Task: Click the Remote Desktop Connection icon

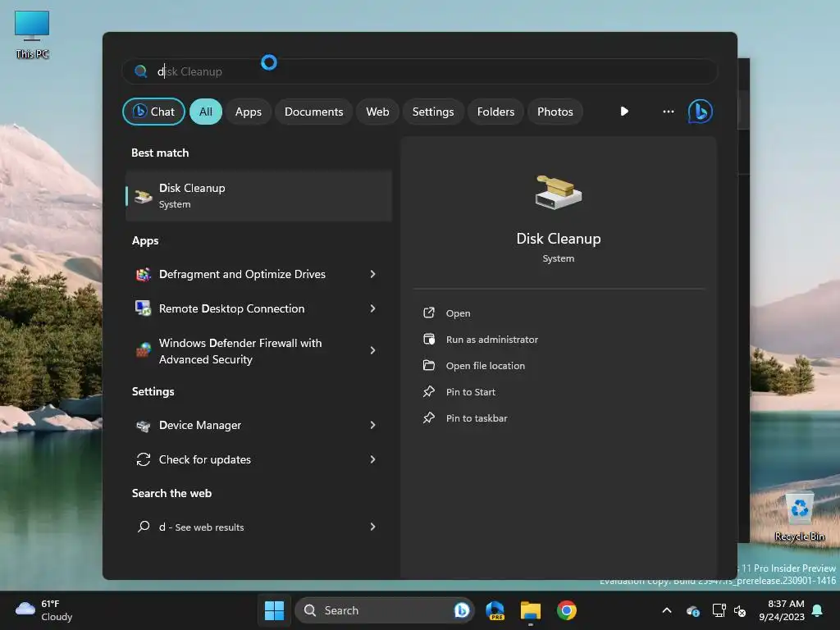Action: pos(143,308)
